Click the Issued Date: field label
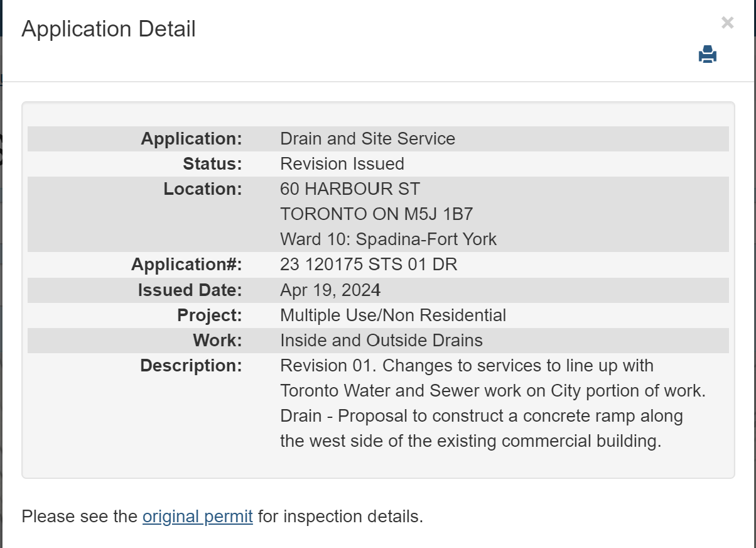 [x=190, y=290]
